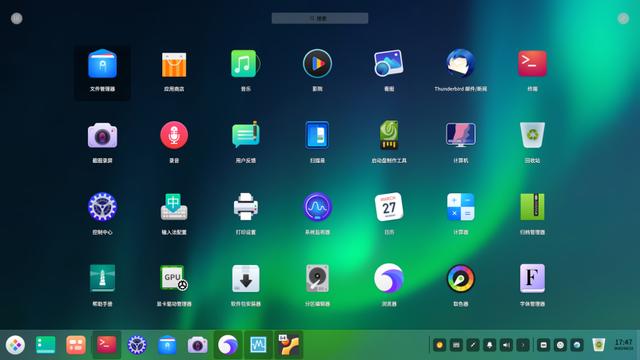Open Control Center gear in launcher grid
Screen dimensions: 640x360
(102, 207)
